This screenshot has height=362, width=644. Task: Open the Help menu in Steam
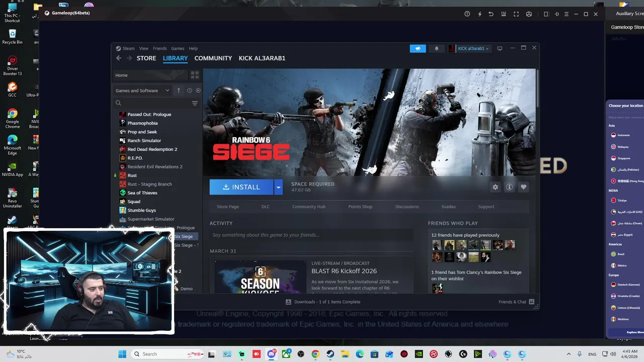[x=193, y=48]
